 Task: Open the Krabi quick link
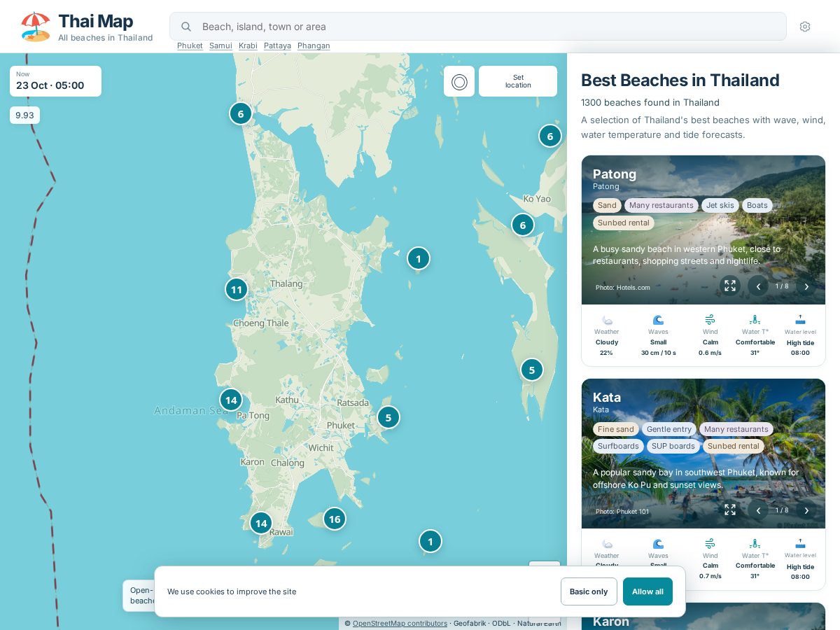(x=248, y=45)
